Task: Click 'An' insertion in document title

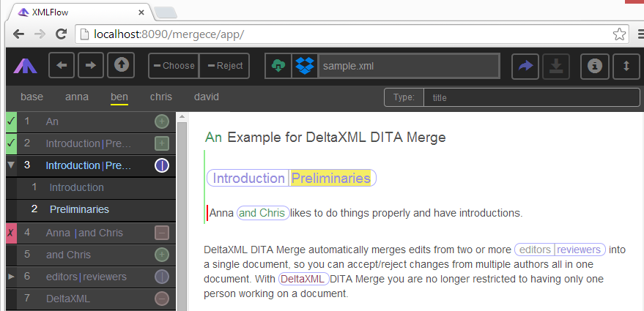Action: click(x=213, y=137)
